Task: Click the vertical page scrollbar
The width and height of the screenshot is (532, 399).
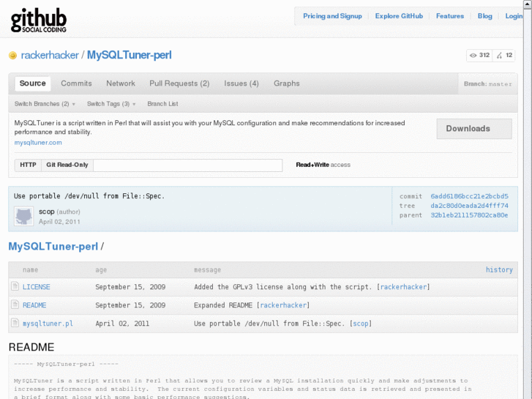Action: click(528, 199)
